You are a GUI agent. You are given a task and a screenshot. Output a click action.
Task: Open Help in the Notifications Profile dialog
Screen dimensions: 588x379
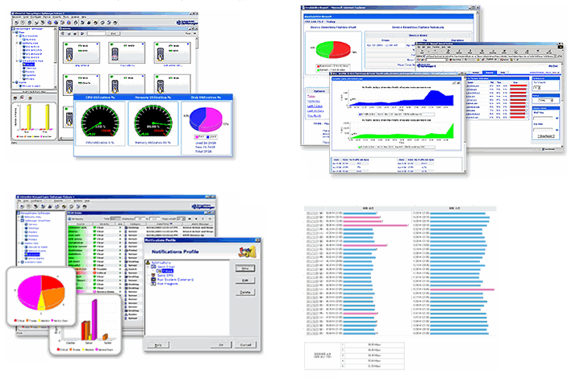pos(158,344)
